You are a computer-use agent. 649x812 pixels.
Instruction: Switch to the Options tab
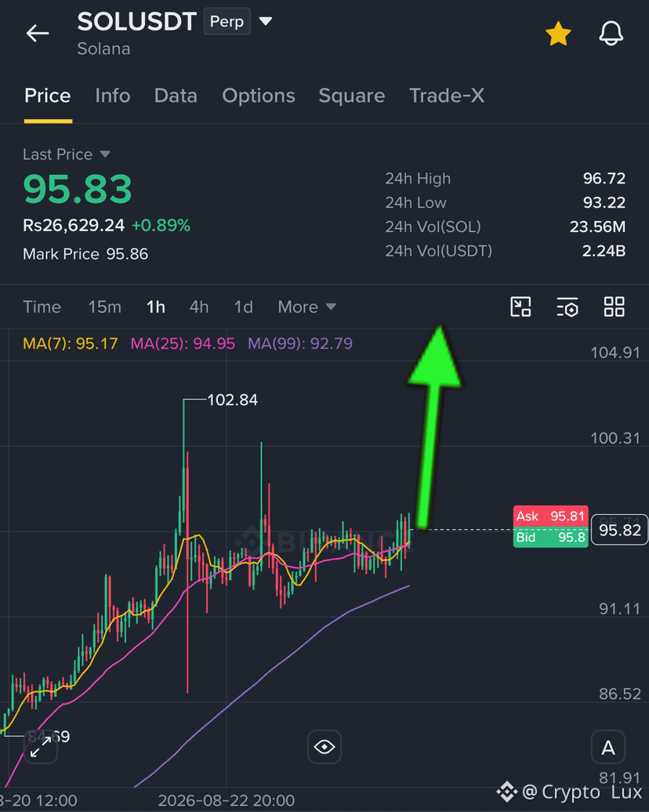pos(259,96)
